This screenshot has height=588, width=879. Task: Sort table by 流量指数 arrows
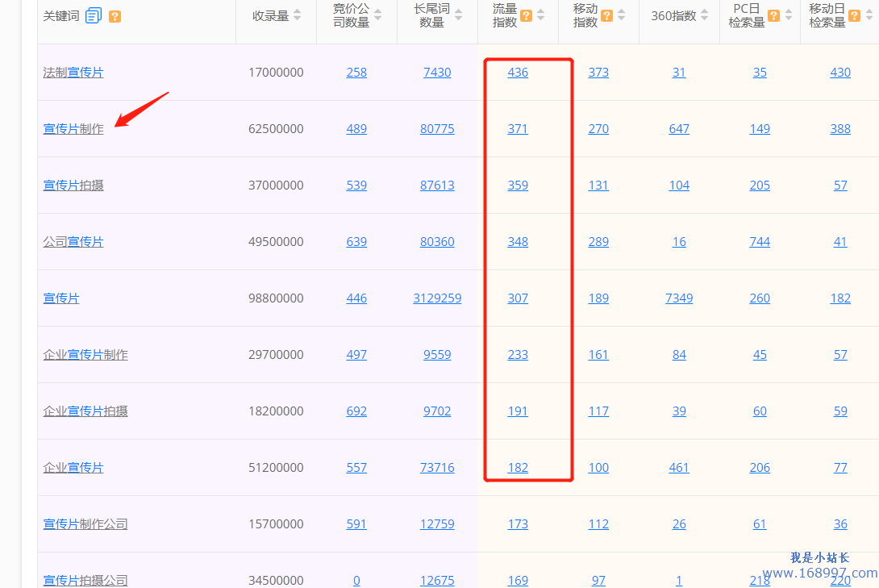[541, 15]
